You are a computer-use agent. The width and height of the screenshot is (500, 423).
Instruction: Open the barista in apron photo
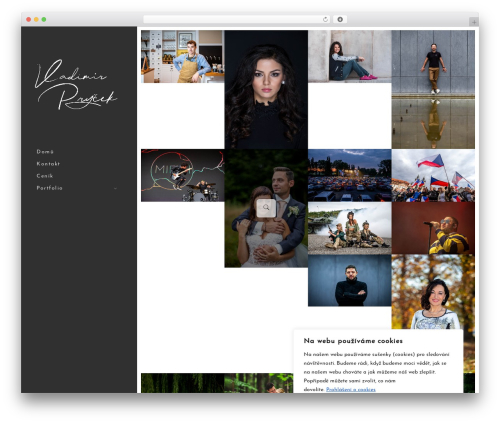[x=183, y=56]
